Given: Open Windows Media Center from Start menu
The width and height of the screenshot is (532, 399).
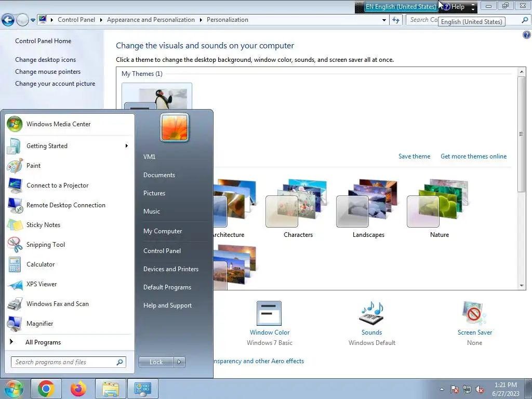Looking at the screenshot, I should [70, 124].
